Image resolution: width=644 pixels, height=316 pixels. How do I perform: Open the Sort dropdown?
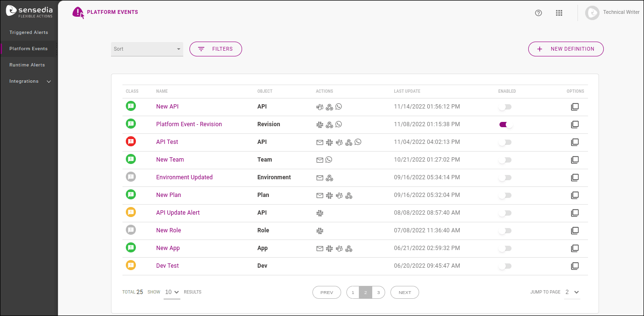(x=147, y=49)
